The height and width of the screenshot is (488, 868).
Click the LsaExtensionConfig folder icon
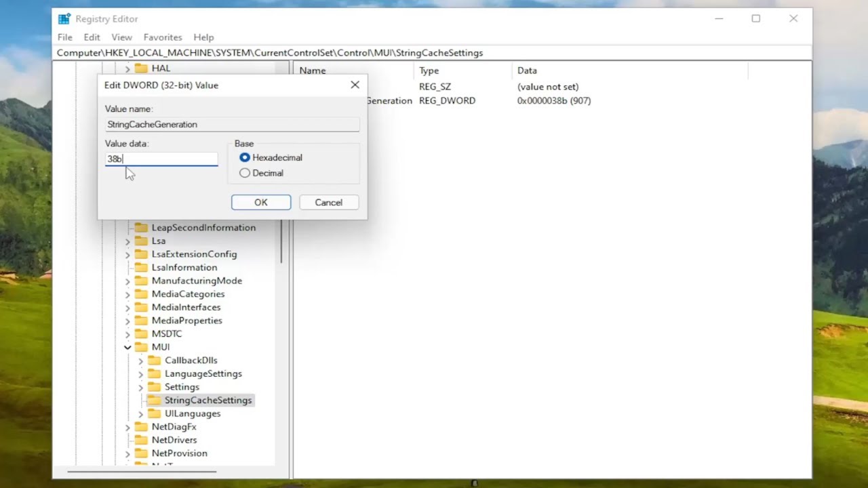(x=141, y=253)
